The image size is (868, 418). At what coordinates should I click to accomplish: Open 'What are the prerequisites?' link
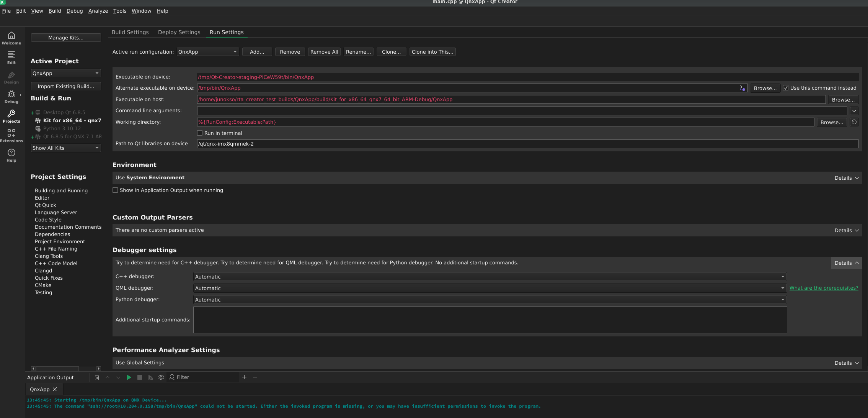(824, 288)
